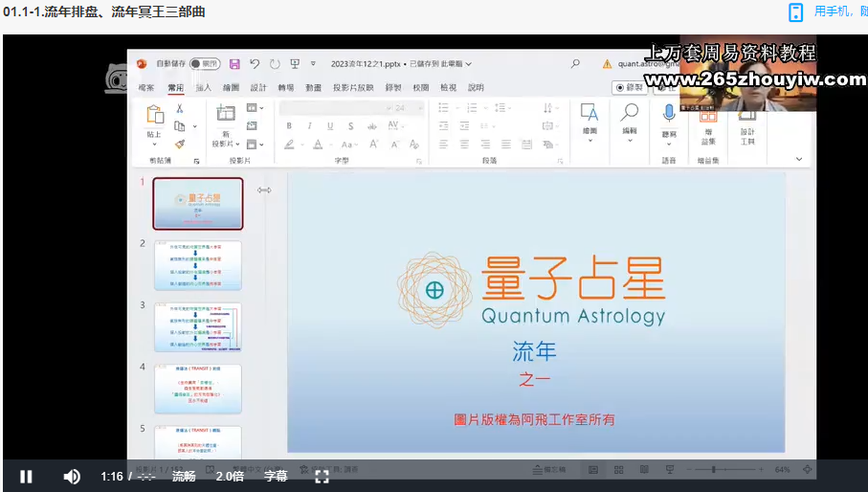Mute the video player volume

coord(72,477)
